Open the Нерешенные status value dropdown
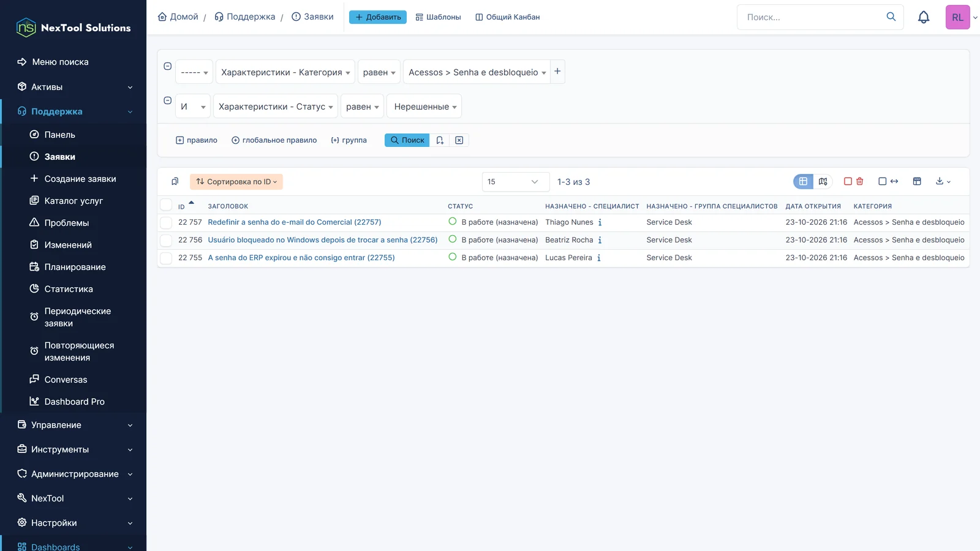The width and height of the screenshot is (980, 551). pyautogui.click(x=424, y=107)
